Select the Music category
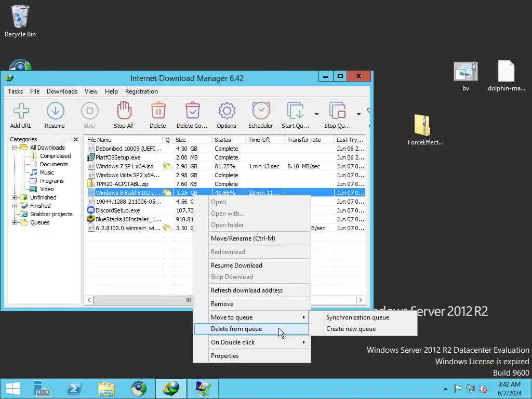Image resolution: width=532 pixels, height=399 pixels. click(47, 172)
